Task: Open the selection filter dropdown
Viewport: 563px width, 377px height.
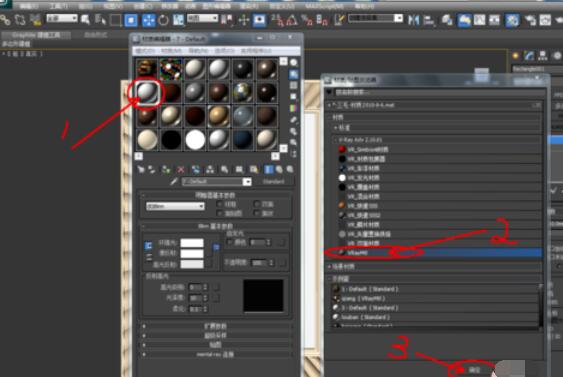Action: click(x=62, y=18)
